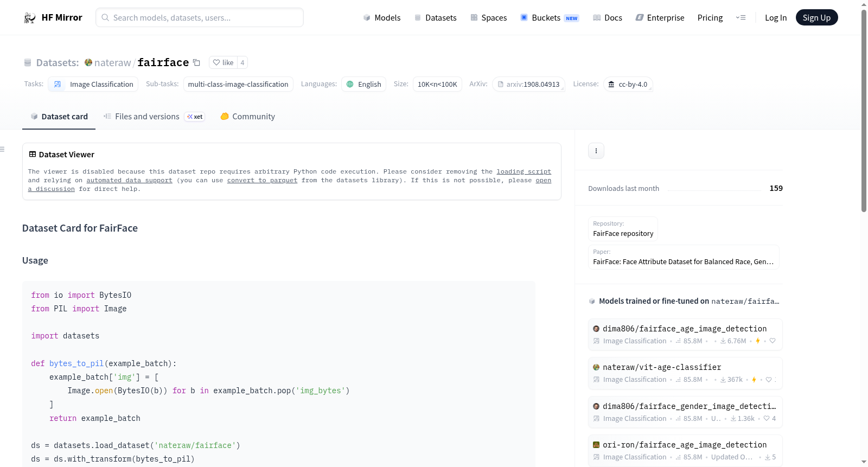This screenshot has height=467, width=868.
Task: Open dima806/fairface_age_image_detection model card
Action: [x=685, y=334]
